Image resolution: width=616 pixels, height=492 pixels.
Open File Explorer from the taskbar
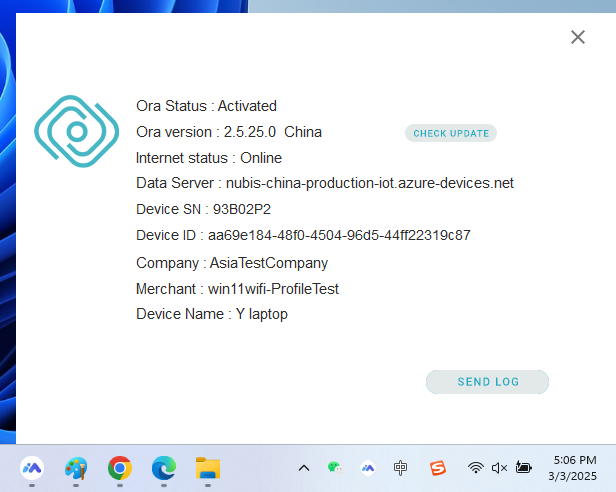pyautogui.click(x=208, y=468)
